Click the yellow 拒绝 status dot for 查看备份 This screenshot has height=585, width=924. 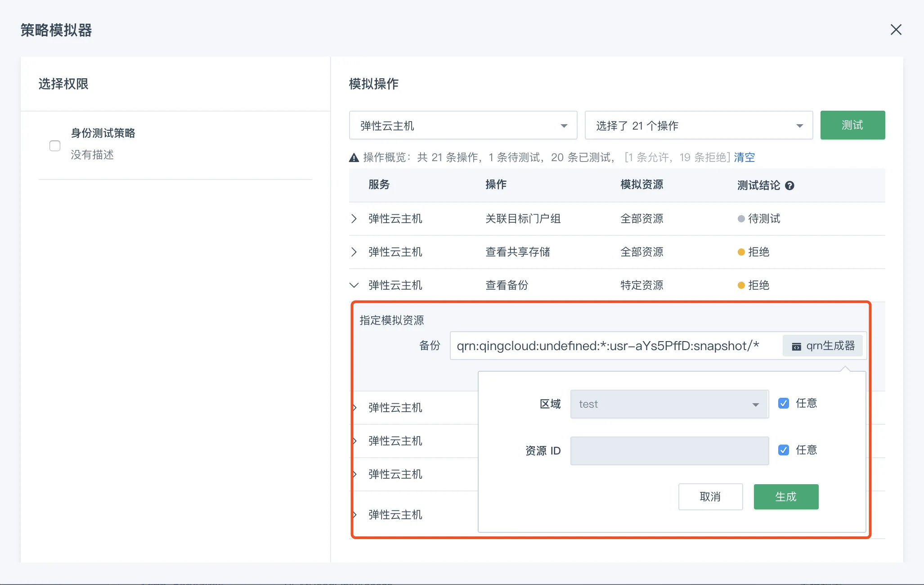pos(741,285)
